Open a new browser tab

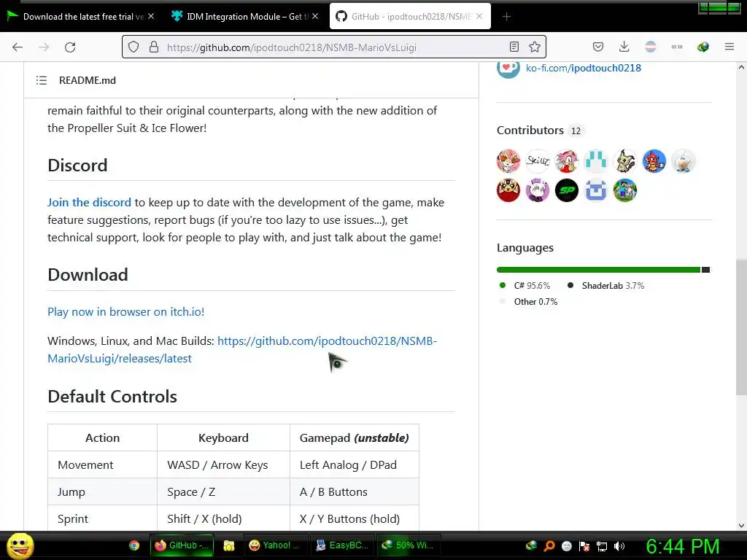point(506,17)
